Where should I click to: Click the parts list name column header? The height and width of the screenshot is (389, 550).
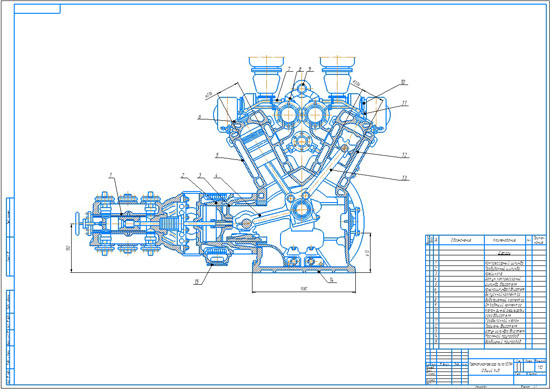click(504, 240)
